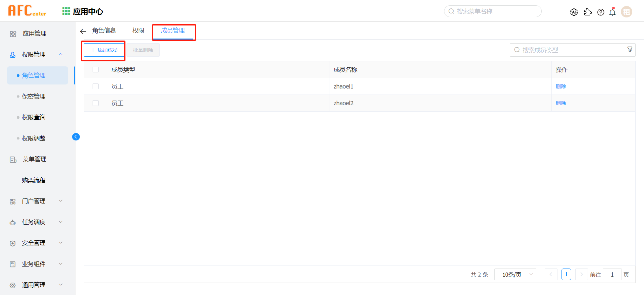Screen dimensions: 644x295
Task: Click the 添加成员 button
Action: (104, 50)
